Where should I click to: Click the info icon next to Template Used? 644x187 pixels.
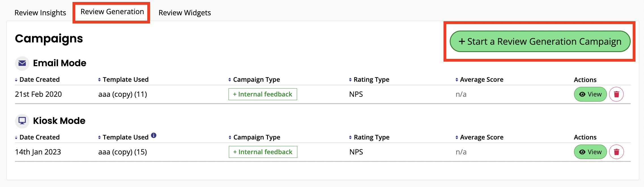[154, 135]
